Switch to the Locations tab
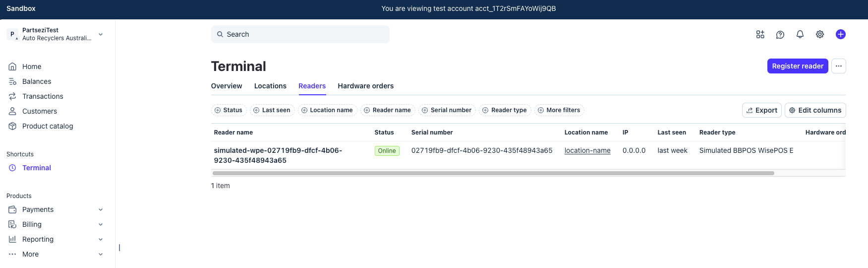Image resolution: width=868 pixels, height=268 pixels. [270, 86]
